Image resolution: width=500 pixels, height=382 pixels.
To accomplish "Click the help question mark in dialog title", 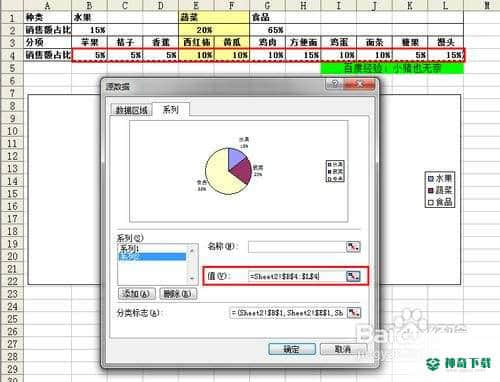I will [x=335, y=84].
